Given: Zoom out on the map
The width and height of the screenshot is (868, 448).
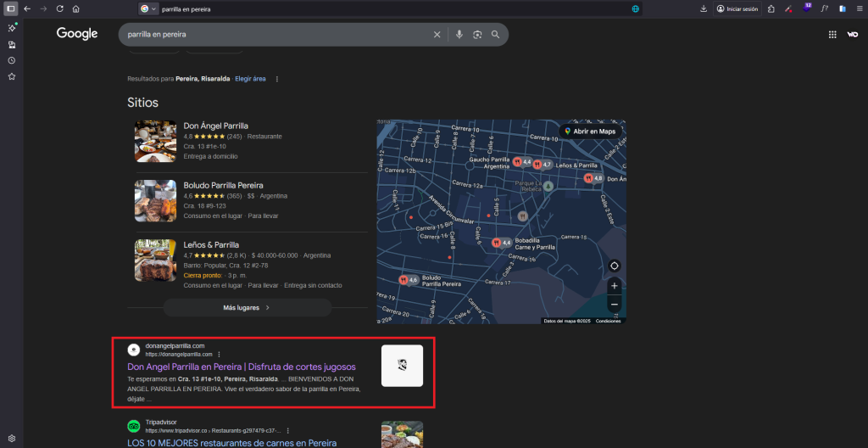Looking at the screenshot, I should (x=614, y=305).
